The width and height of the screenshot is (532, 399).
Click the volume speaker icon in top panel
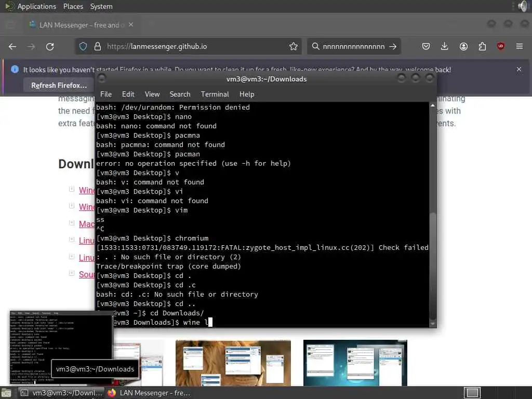pos(523,6)
